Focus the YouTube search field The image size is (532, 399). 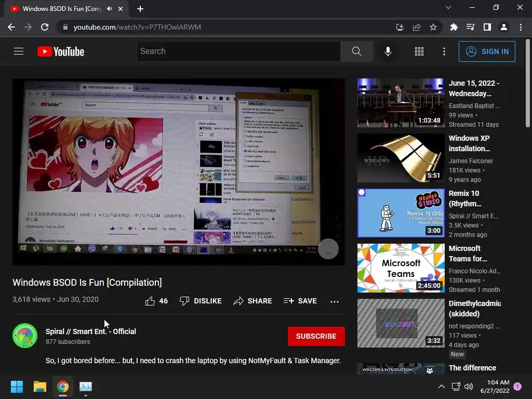click(x=238, y=51)
